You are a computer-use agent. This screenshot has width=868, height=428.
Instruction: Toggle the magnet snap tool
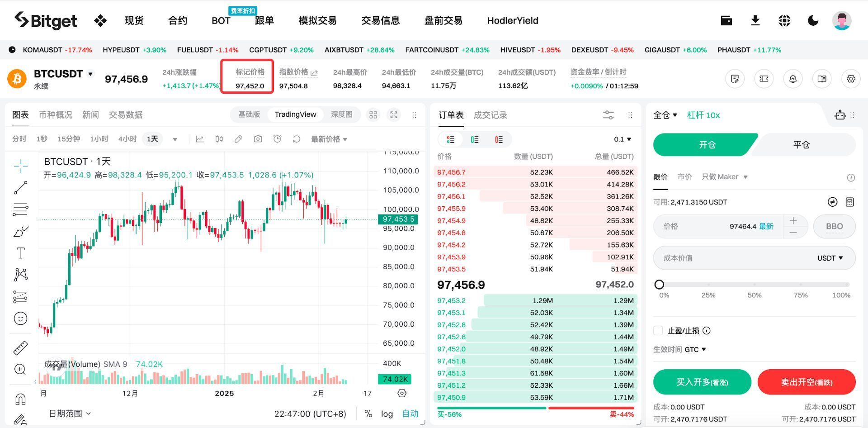tap(20, 399)
